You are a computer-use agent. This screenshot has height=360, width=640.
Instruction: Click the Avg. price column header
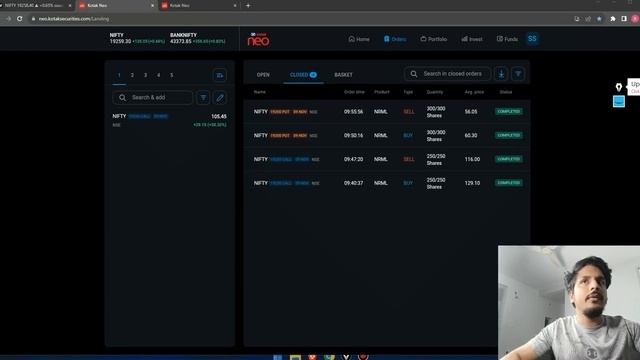tap(474, 92)
